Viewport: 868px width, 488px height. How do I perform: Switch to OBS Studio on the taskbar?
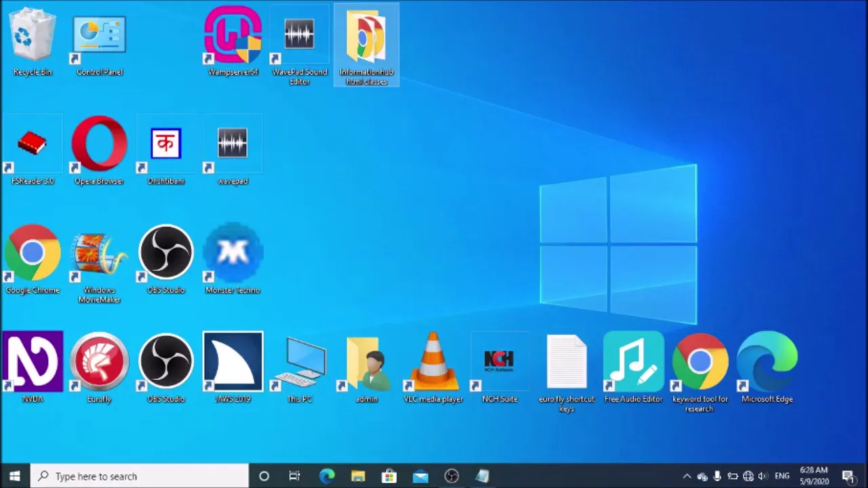(x=452, y=476)
